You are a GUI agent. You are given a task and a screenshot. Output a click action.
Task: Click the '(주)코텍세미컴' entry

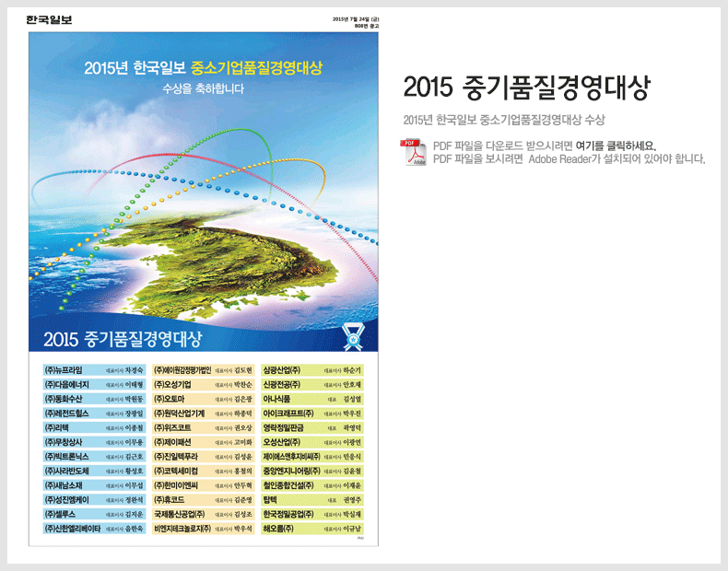point(204,471)
